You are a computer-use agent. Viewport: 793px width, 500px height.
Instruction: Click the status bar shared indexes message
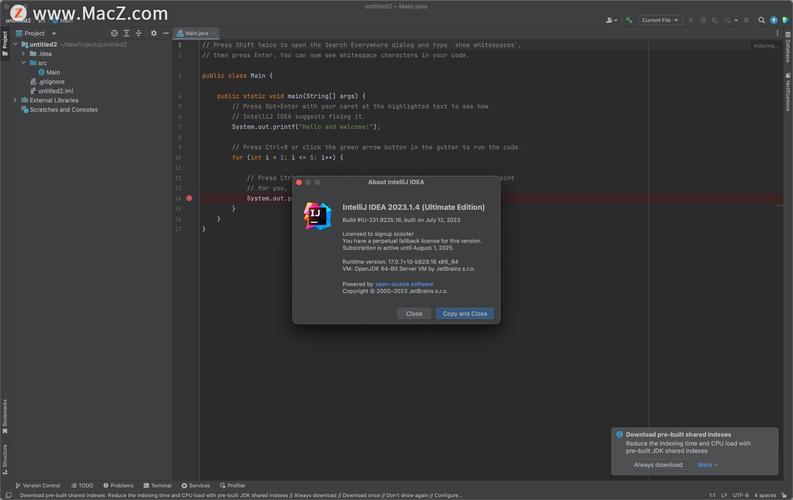(241, 495)
